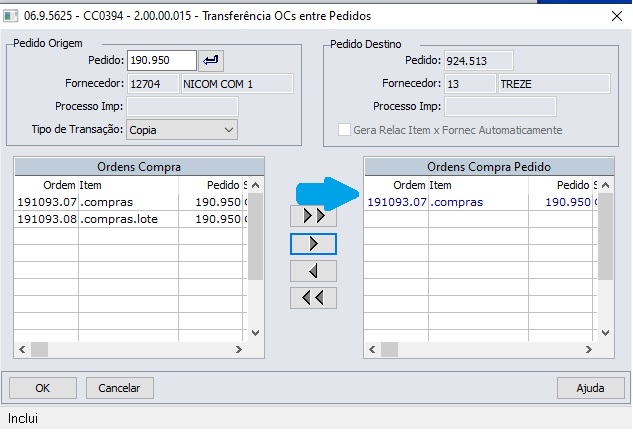This screenshot has height=433, width=633.
Task: Click right arrow of Ordens Compra Pedido horizontal scrollbar
Action: (x=589, y=349)
